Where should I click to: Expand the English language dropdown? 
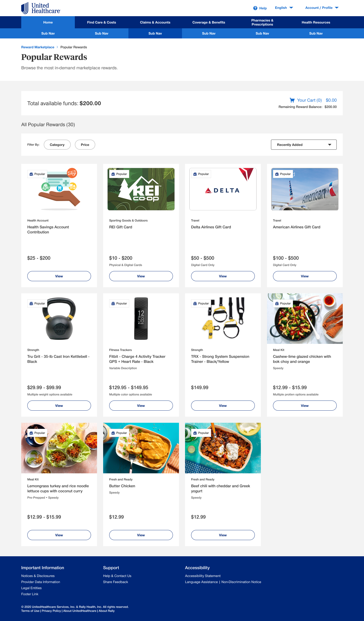coord(284,8)
